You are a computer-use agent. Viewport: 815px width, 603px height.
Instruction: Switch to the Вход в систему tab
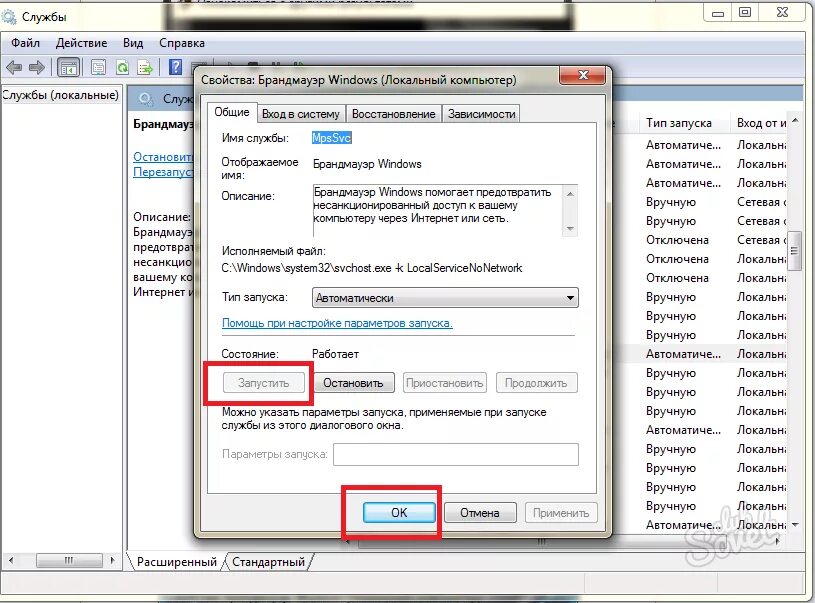(x=300, y=114)
